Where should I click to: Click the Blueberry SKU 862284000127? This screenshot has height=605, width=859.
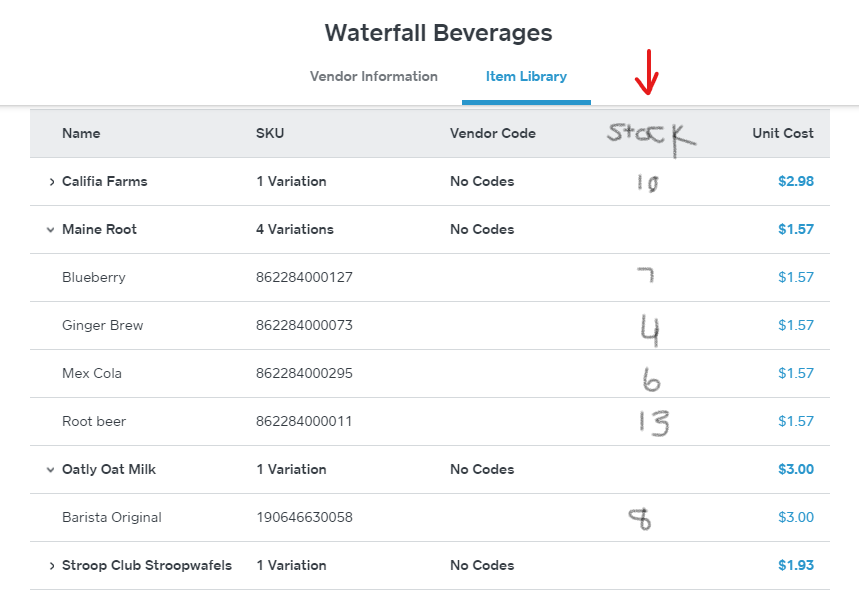[x=304, y=278]
